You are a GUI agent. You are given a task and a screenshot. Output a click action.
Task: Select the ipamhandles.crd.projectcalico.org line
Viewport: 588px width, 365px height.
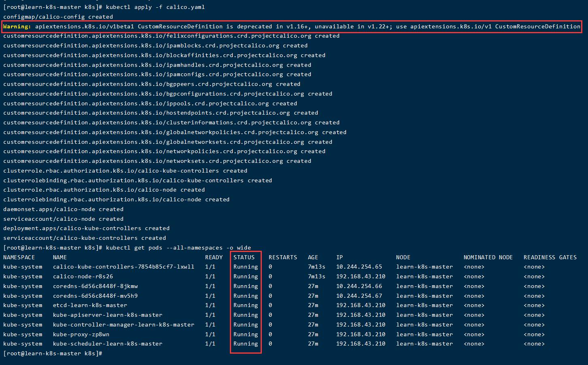(x=157, y=65)
